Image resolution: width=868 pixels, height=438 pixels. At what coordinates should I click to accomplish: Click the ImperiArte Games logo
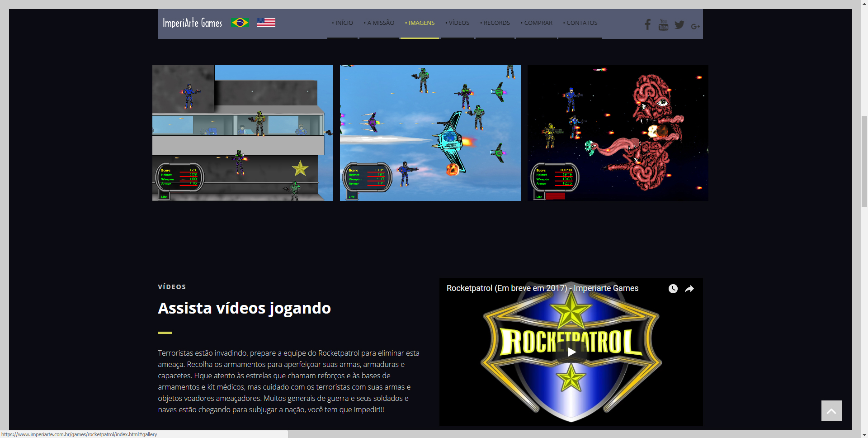(x=192, y=23)
